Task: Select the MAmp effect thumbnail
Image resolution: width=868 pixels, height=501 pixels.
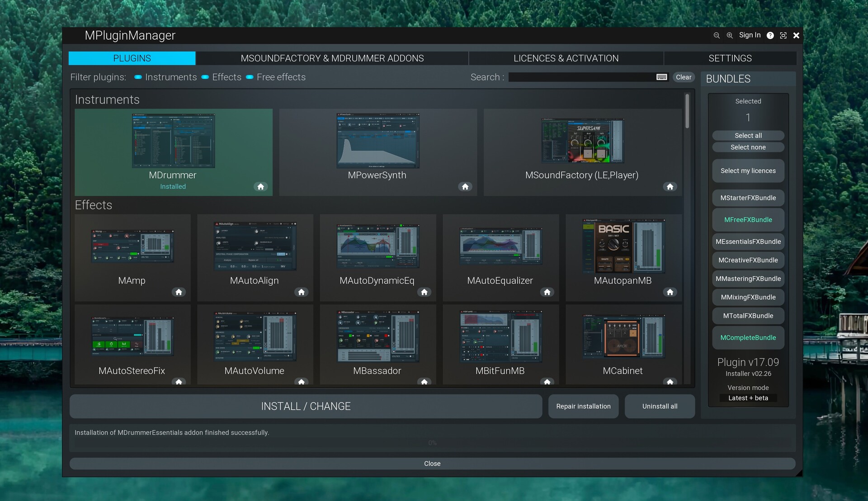Action: pos(132,246)
